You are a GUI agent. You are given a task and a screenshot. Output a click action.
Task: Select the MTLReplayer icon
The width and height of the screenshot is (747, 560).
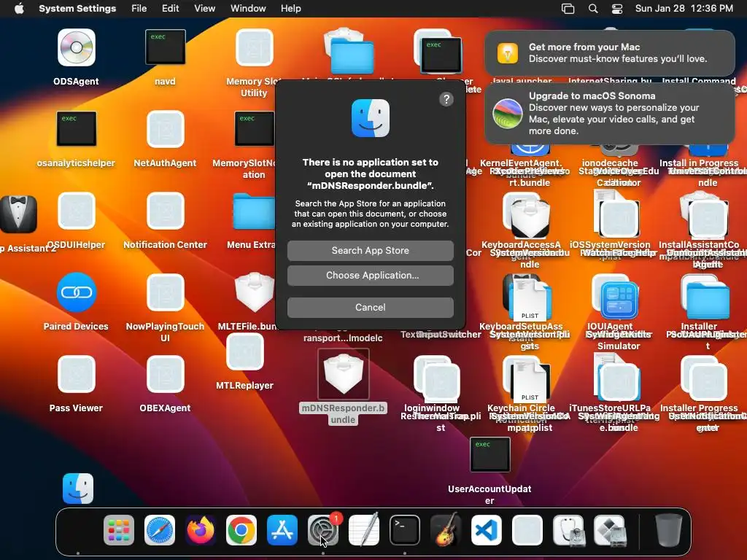(x=244, y=351)
